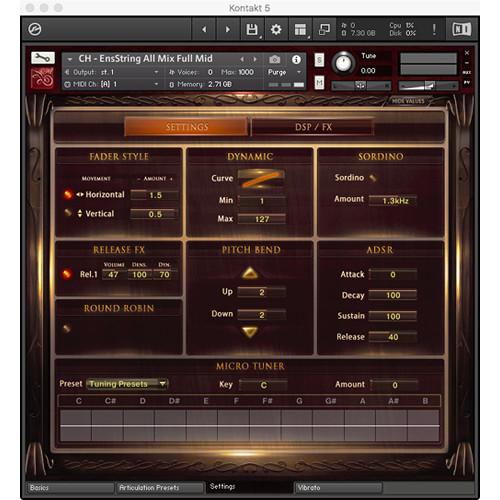500x500 pixels.
Task: Toggle Horizontal fader movement LED
Action: (68, 194)
